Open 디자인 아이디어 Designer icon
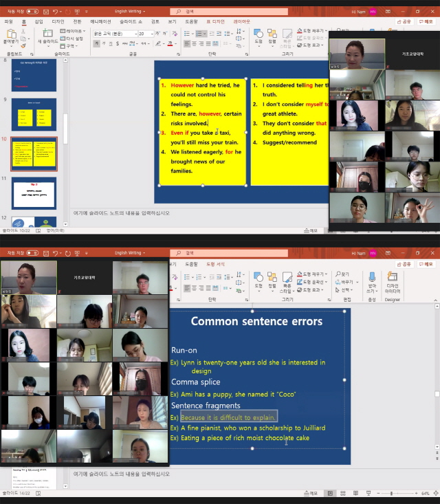Image resolution: width=440 pixels, height=504 pixels. (393, 281)
